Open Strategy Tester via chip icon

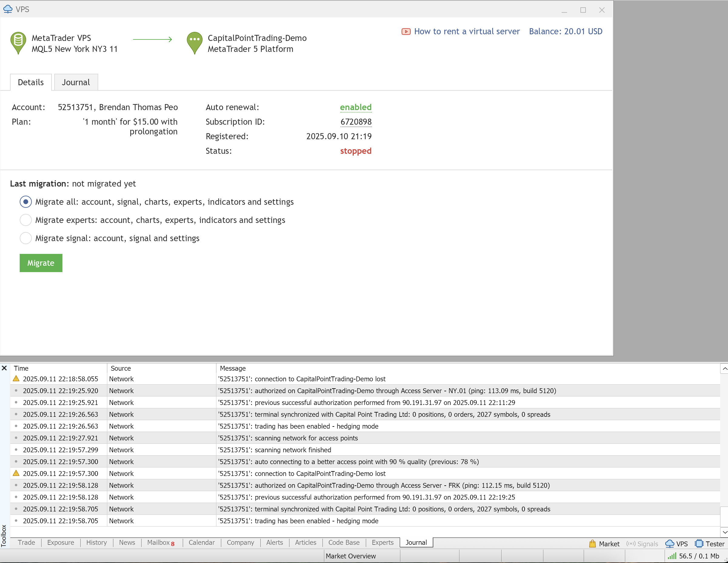[x=699, y=544]
